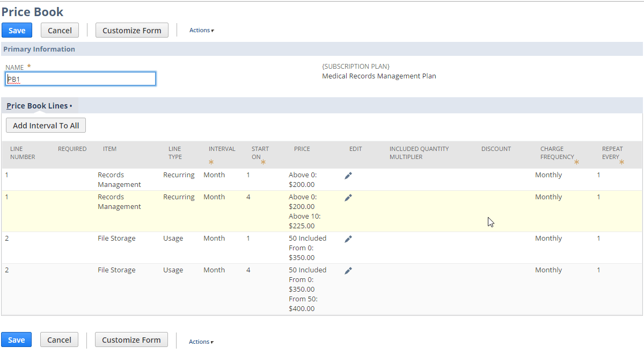Screen dimensions: 644x354
Task: Click price cell with only Above 0: $200.00
Action: 303,179
